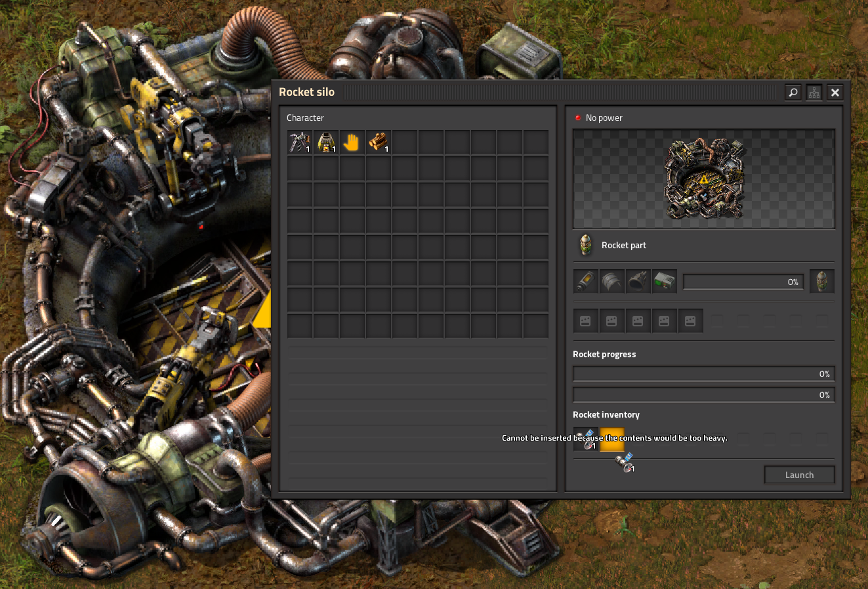Viewport: 868px width, 589px height.
Task: Click the low density structure ingredient slot
Action: point(612,282)
